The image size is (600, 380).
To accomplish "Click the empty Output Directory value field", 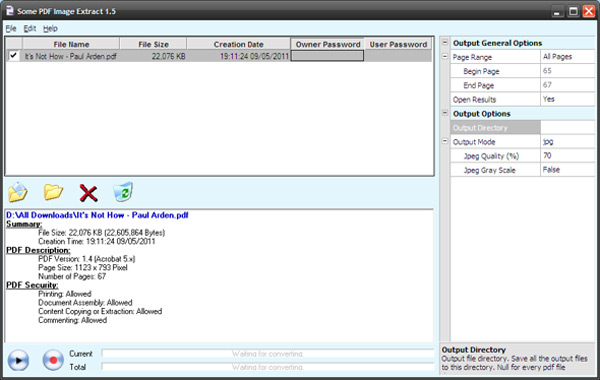I will [x=568, y=127].
